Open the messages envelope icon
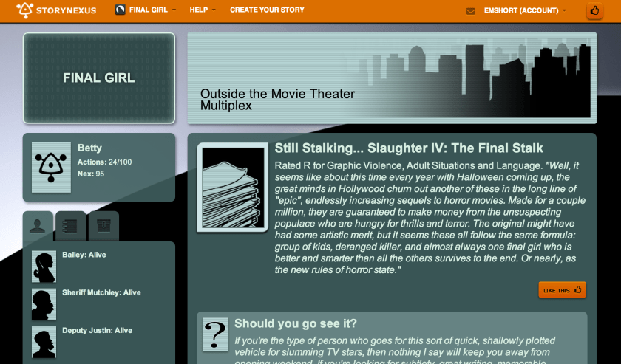The height and width of the screenshot is (364, 621). [470, 11]
